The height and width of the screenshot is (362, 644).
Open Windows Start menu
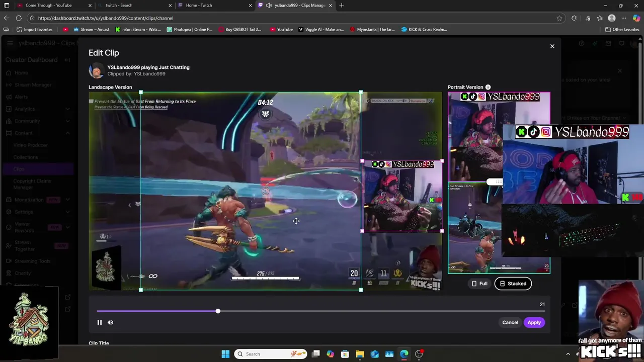pos(225,354)
